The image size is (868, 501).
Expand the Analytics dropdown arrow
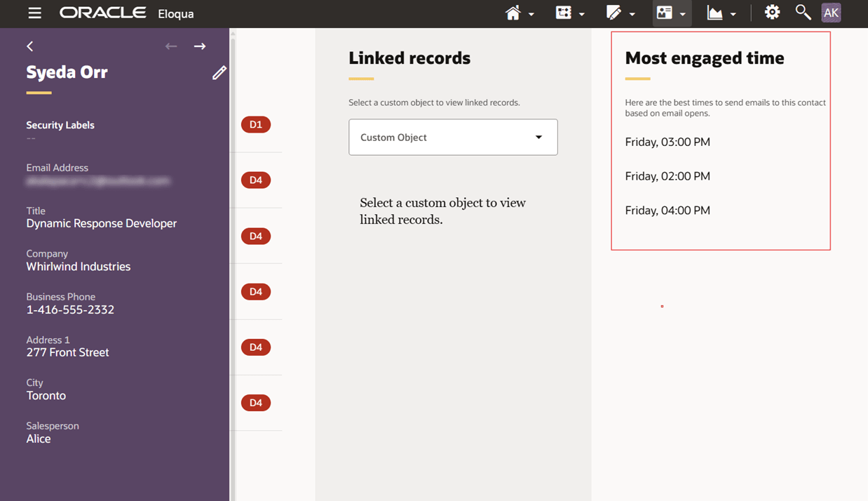[x=733, y=15]
